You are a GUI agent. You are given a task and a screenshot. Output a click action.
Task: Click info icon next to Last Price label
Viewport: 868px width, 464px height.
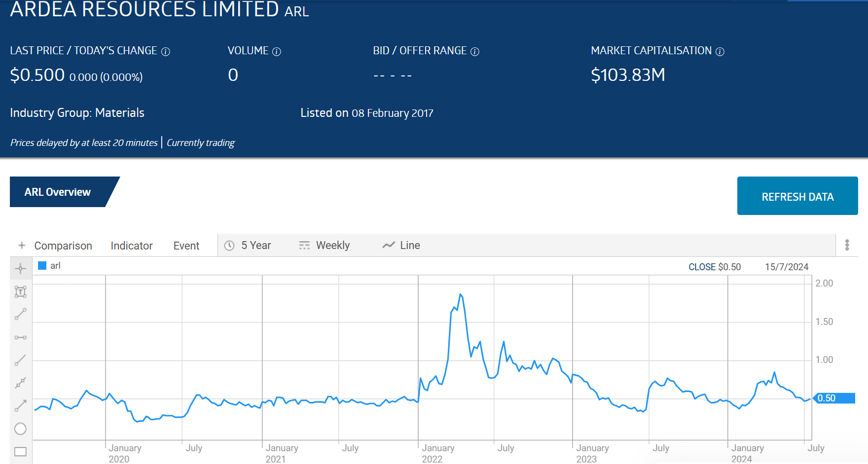[166, 51]
